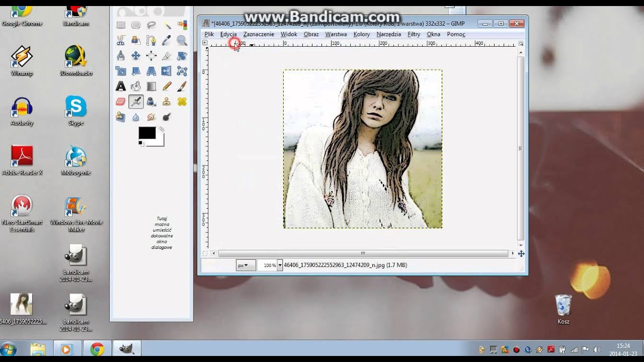Click the horizontal scrollbar of the canvas
Image resolution: width=644 pixels, height=362 pixels.
363,253
